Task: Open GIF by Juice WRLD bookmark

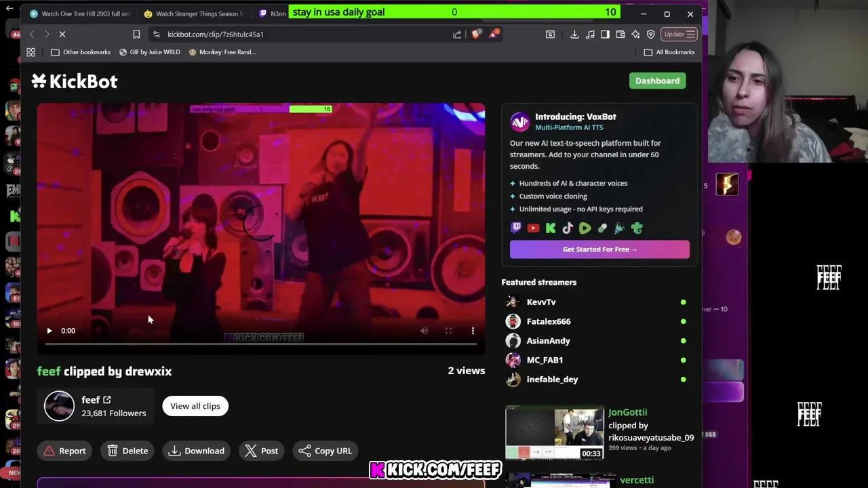Action: (x=149, y=52)
